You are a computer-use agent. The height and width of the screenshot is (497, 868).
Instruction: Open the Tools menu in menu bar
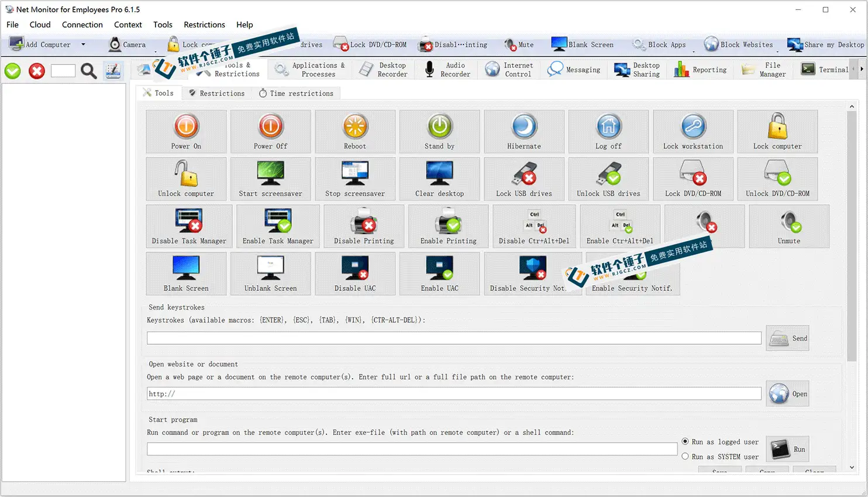tap(163, 25)
